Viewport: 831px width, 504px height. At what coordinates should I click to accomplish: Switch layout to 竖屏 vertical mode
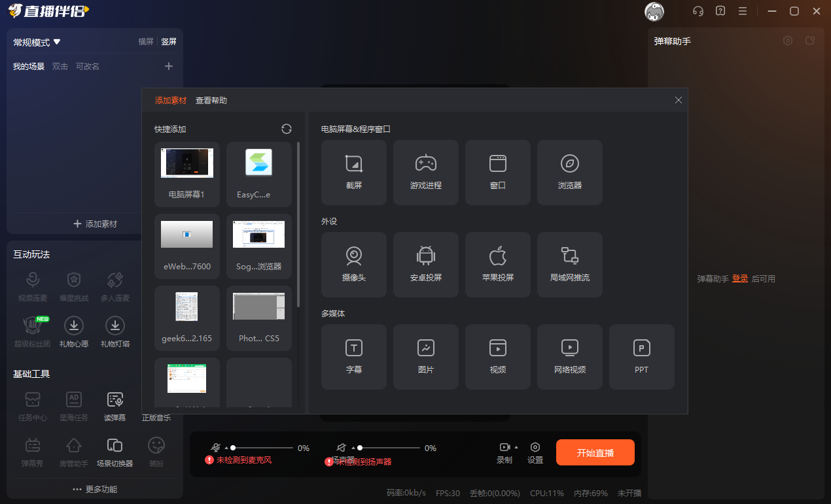168,41
